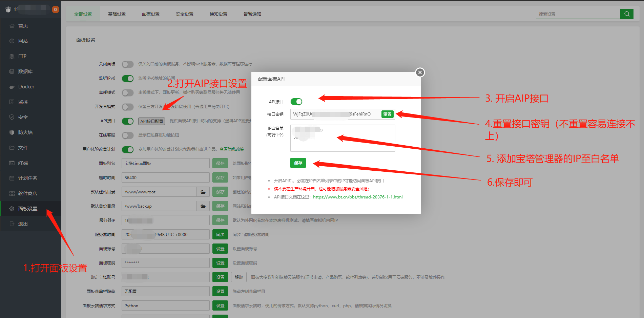Click 设置 beside 面板云端请求方式

click(220, 306)
